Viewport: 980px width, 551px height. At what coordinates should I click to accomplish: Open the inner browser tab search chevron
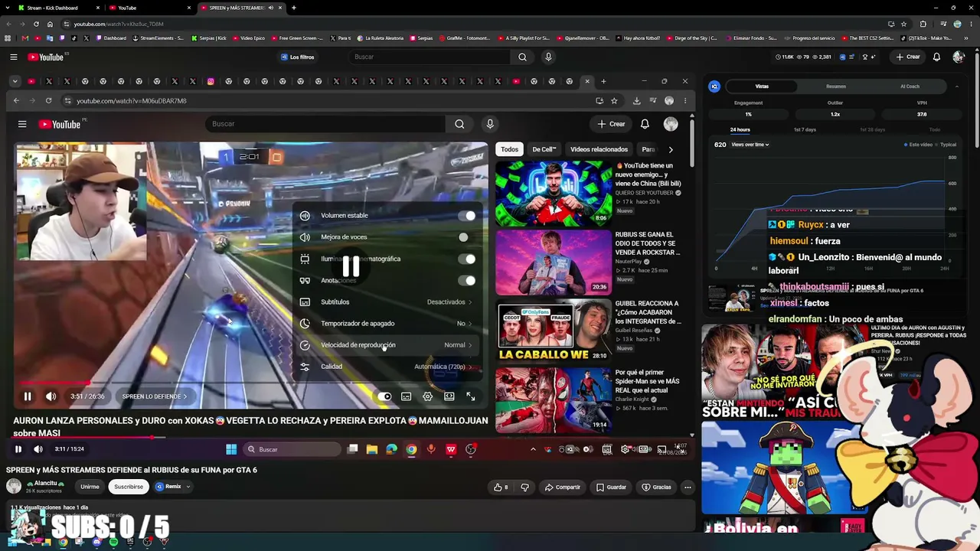pos(15,81)
